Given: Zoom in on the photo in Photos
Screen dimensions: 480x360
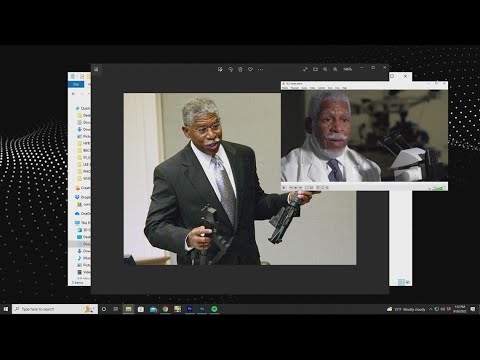Looking at the screenshot, I should coord(335,69).
